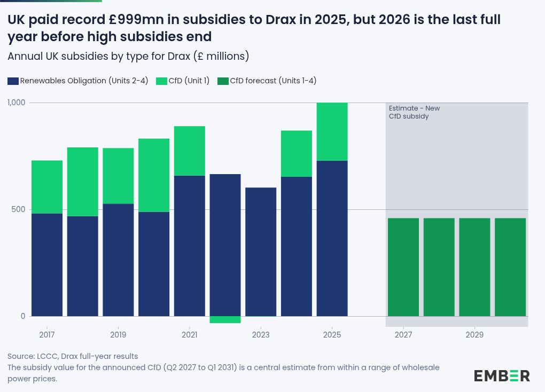
Task: Select the 2027 CfD forecast bar
Action: click(x=403, y=267)
